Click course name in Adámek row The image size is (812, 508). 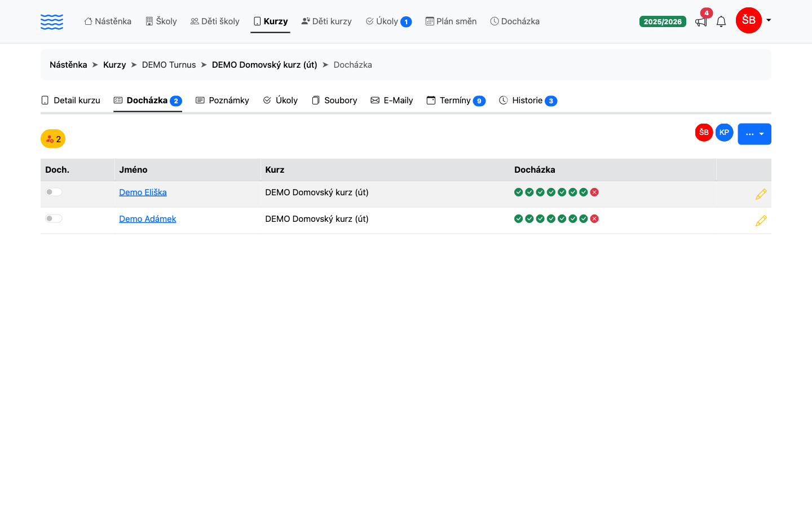317,219
